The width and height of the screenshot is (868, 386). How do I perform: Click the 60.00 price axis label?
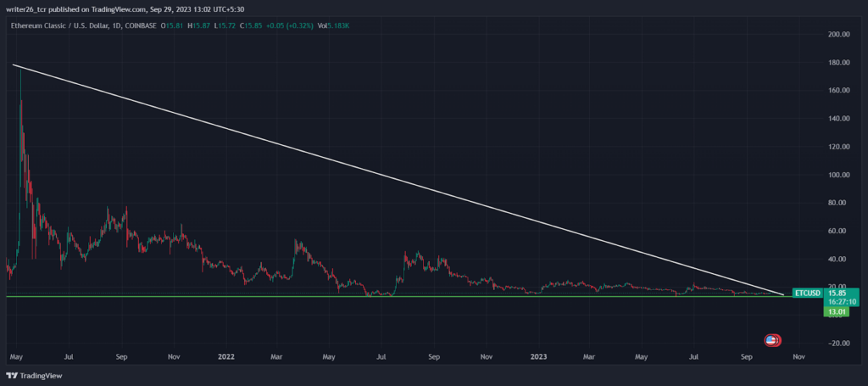coord(837,231)
